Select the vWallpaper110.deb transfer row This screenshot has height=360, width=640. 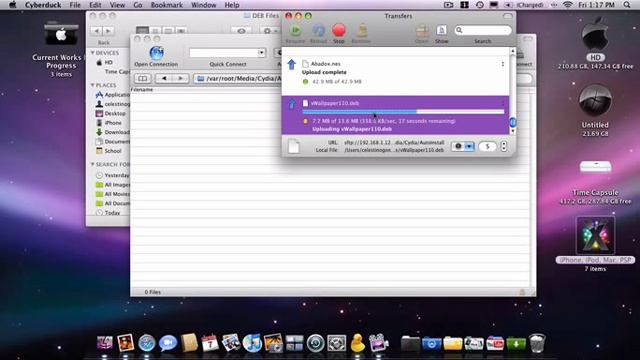coord(395,116)
